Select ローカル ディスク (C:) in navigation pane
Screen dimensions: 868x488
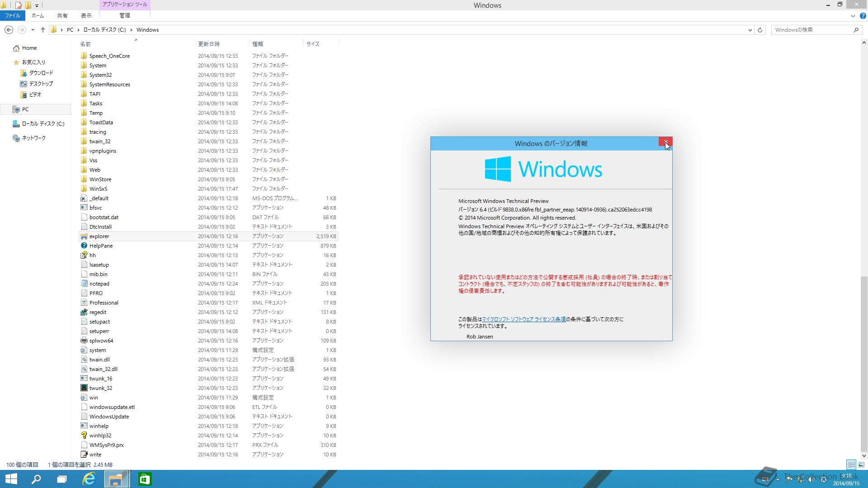[39, 123]
